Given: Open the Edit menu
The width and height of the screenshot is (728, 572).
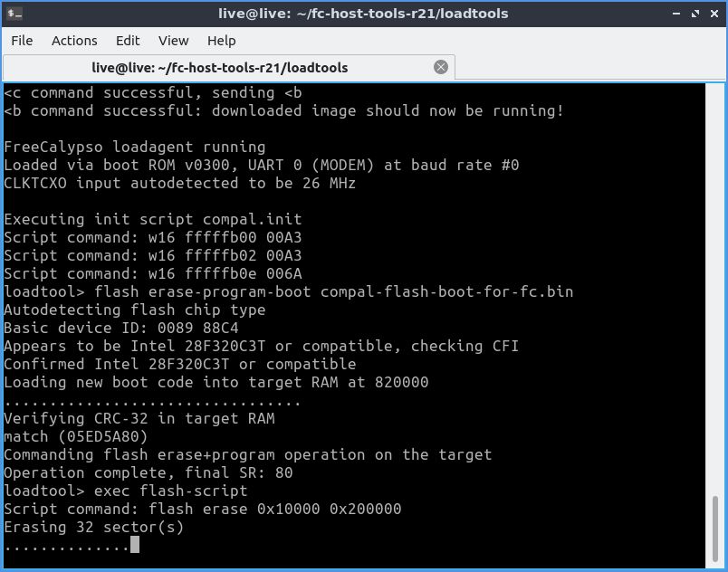Looking at the screenshot, I should tap(128, 41).
